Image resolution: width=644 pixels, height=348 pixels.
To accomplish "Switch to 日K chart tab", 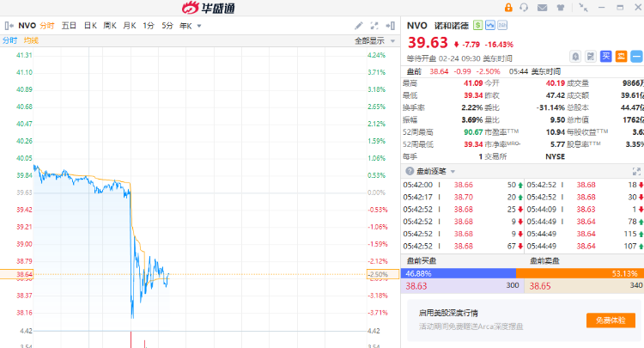I will [x=90, y=26].
